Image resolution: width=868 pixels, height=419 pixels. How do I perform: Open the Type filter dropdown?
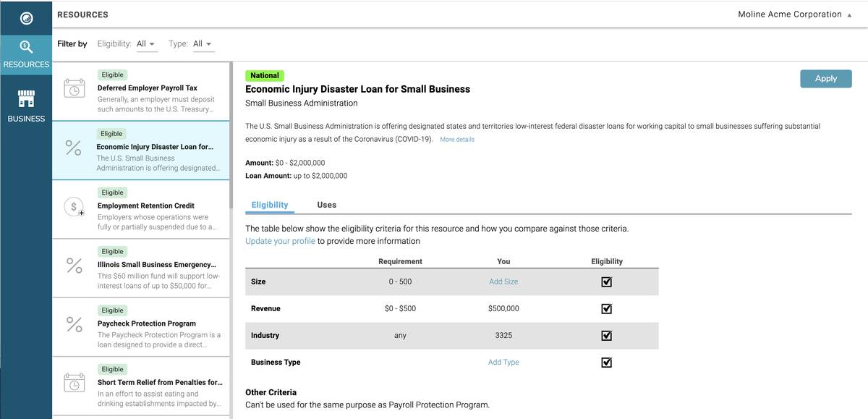[x=203, y=44]
